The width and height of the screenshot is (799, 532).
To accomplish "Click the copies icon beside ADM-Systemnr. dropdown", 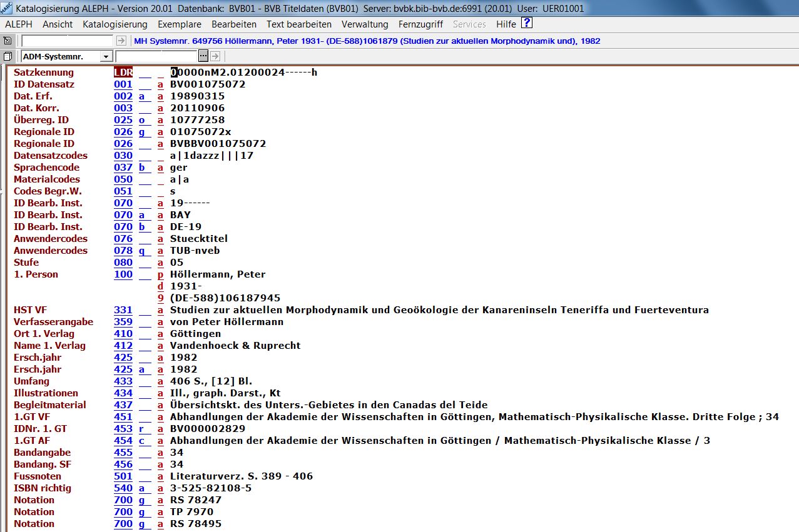I will pyautogui.click(x=8, y=56).
